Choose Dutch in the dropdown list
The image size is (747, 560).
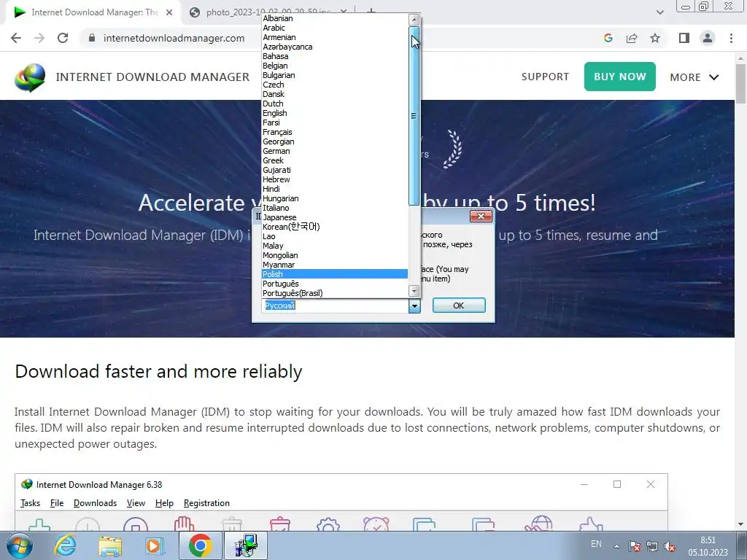pyautogui.click(x=334, y=104)
